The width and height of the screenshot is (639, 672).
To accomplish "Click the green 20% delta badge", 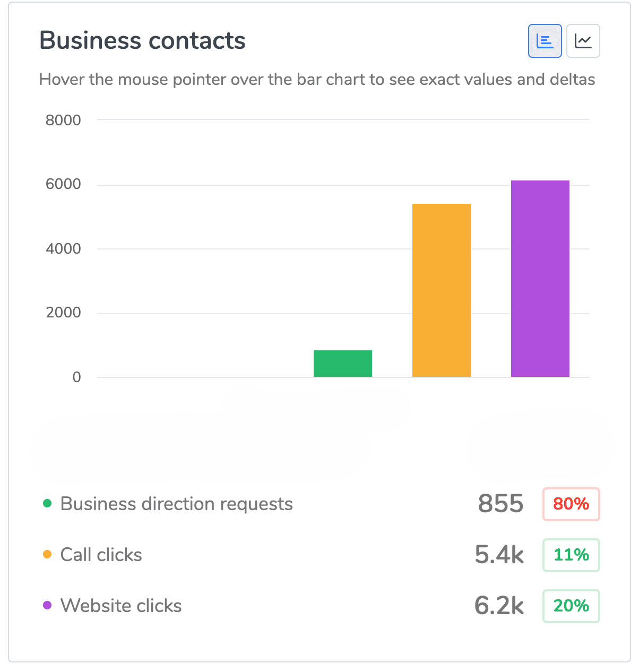I will 571,606.
